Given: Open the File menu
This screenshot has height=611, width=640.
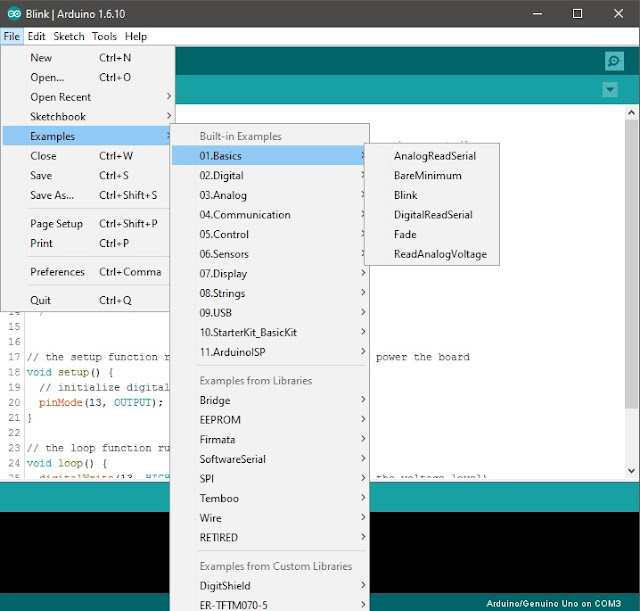Looking at the screenshot, I should click(x=11, y=36).
